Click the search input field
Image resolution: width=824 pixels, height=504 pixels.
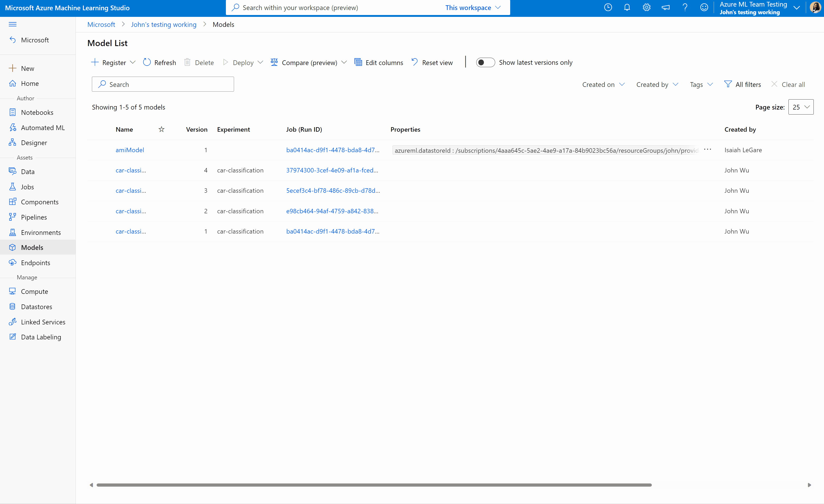click(162, 84)
